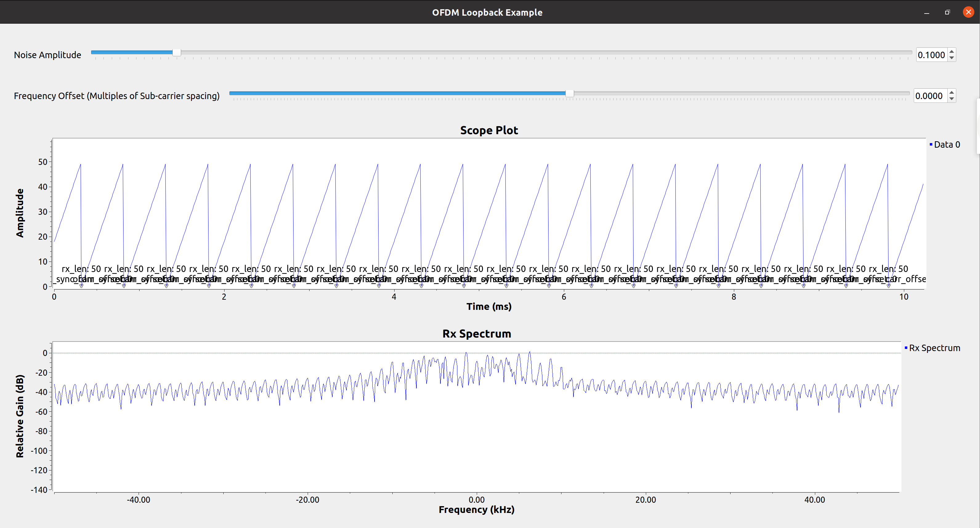Minimize the OFDM Loopback Example window
The width and height of the screenshot is (980, 528).
[926, 13]
